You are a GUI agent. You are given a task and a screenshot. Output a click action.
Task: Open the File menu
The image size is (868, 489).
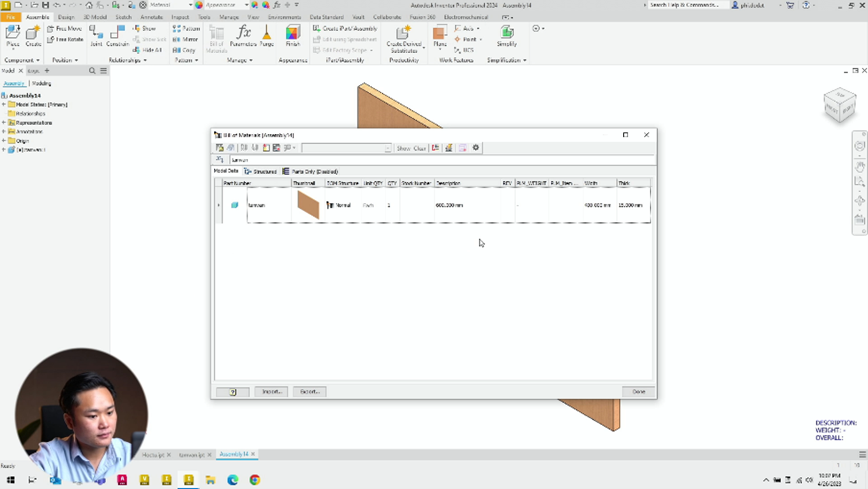point(11,17)
